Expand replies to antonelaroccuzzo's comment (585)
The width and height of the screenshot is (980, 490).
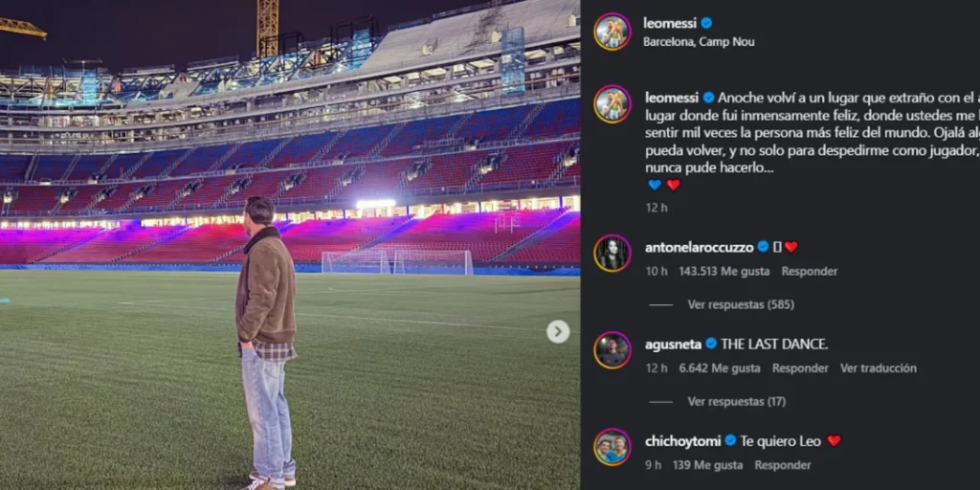coord(741,305)
